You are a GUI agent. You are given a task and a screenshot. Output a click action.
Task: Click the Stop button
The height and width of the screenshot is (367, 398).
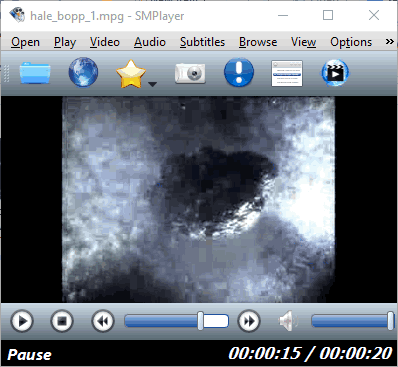(62, 321)
